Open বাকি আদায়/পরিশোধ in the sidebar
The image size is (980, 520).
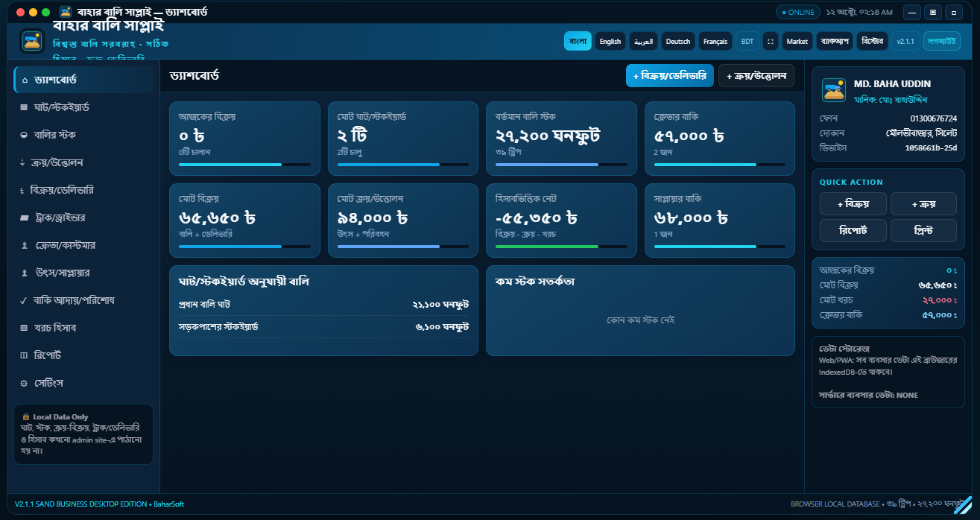point(83,300)
